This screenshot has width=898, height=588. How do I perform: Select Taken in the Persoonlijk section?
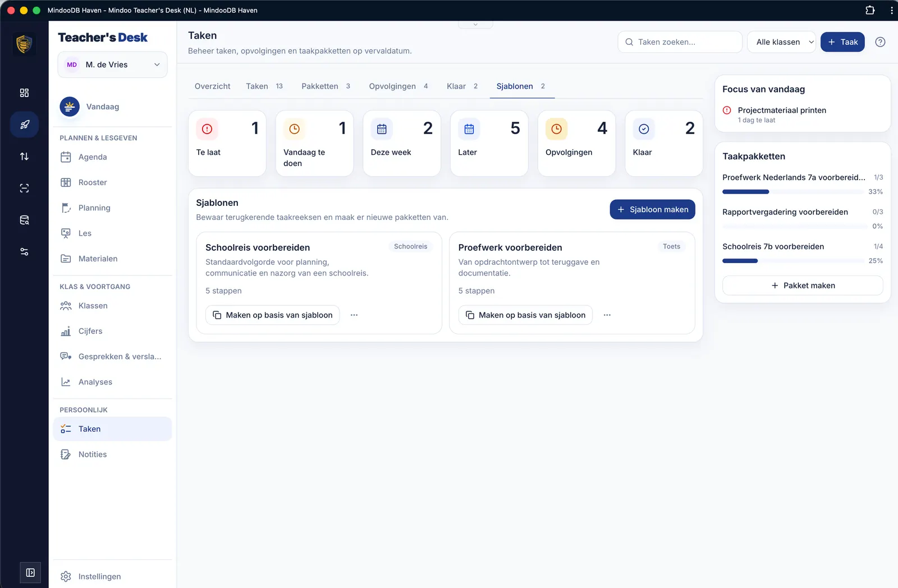pyautogui.click(x=112, y=429)
